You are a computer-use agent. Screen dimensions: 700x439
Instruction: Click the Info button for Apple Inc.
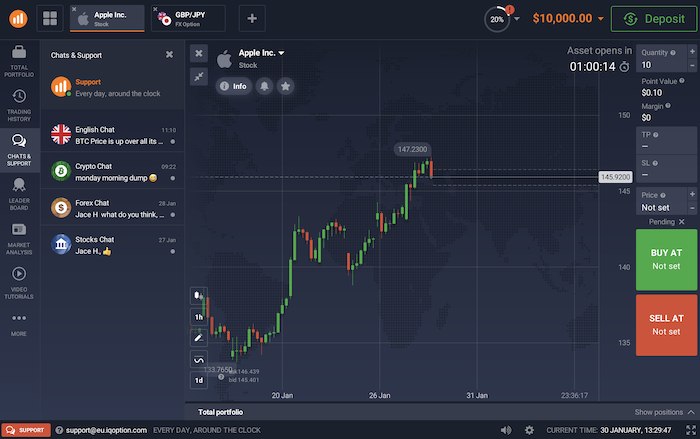(x=234, y=86)
